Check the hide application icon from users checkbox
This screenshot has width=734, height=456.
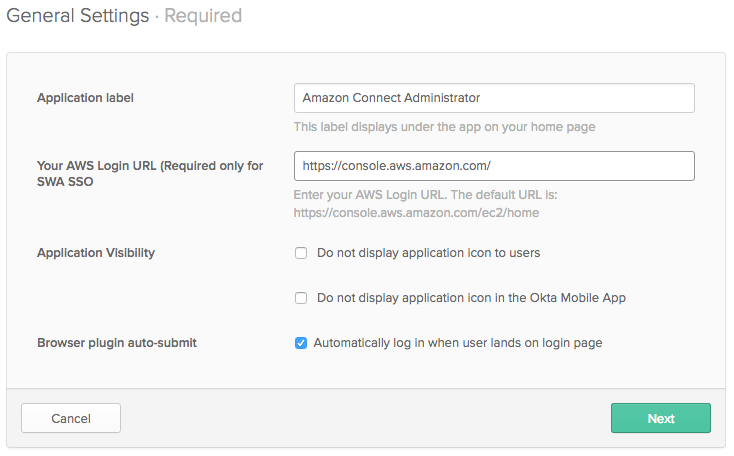tap(301, 253)
